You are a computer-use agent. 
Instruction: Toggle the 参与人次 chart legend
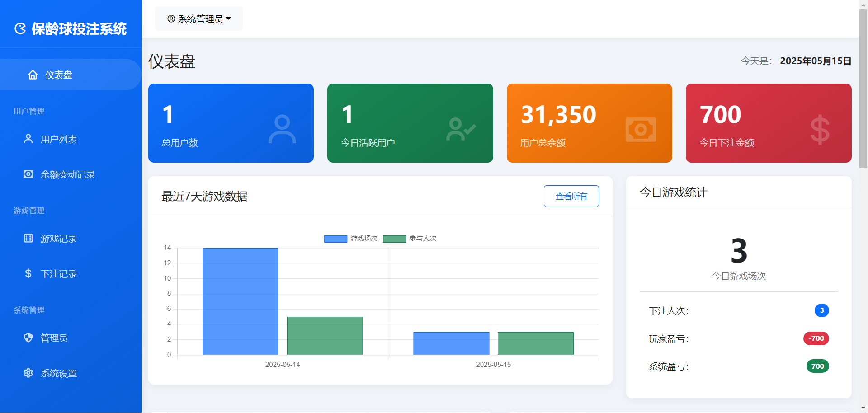coord(410,239)
